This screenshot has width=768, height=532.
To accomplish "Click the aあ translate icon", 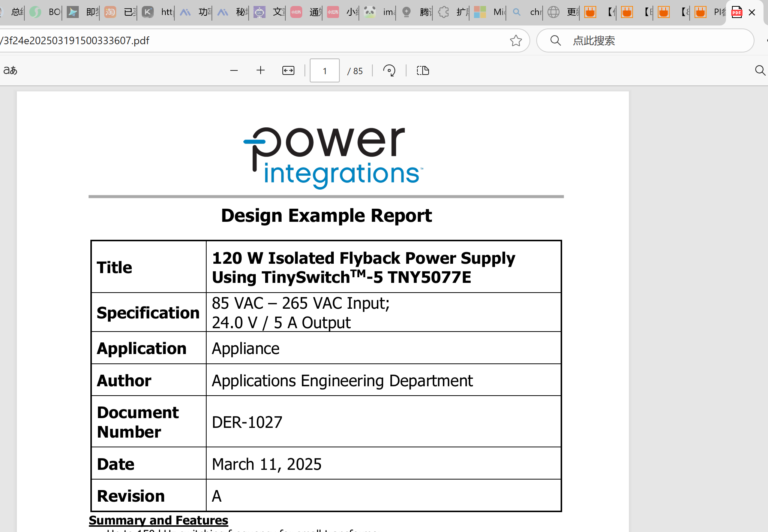I will 10,70.
